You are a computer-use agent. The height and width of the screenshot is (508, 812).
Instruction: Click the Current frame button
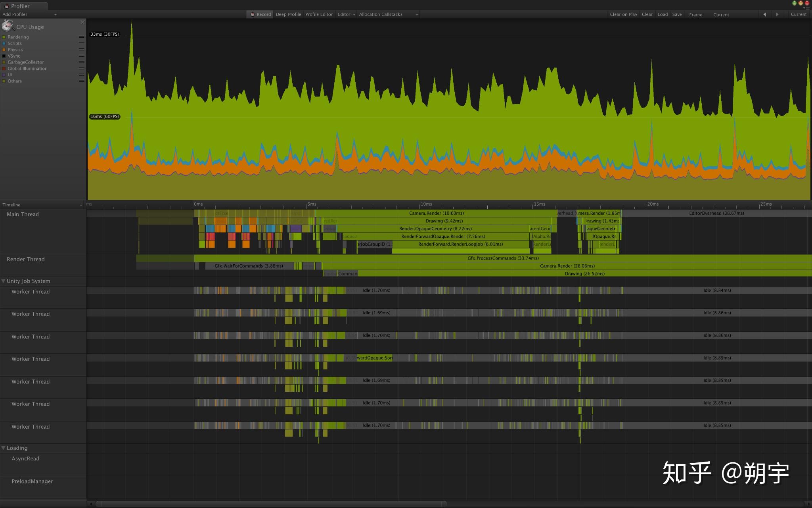point(797,14)
